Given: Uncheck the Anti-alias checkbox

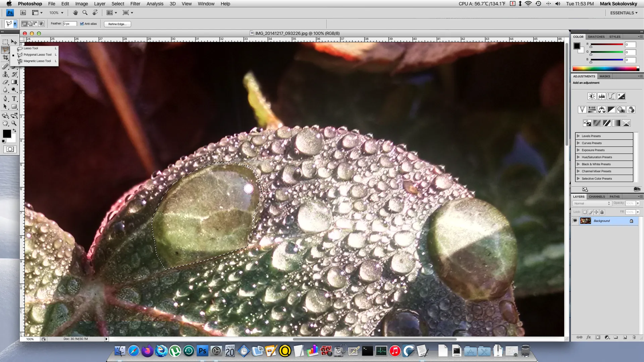Looking at the screenshot, I should click(82, 24).
